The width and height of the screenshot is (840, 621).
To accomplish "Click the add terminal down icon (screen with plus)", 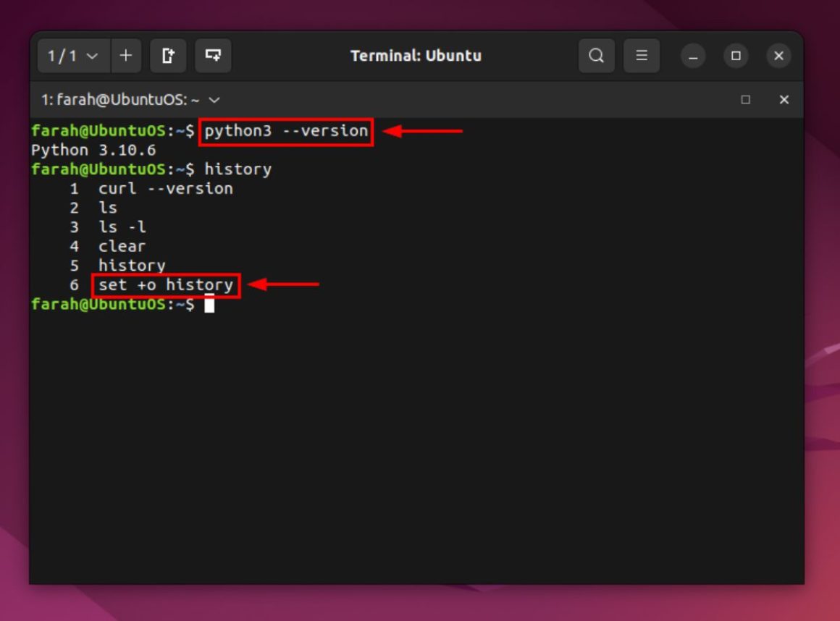I will [213, 56].
